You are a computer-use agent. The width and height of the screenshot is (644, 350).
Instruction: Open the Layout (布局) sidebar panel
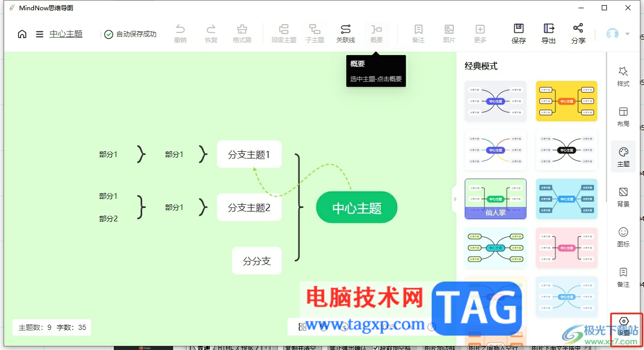[x=623, y=116]
